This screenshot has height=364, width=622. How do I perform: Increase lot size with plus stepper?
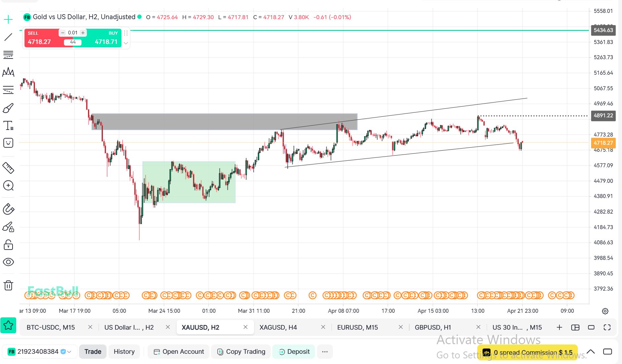tap(83, 33)
